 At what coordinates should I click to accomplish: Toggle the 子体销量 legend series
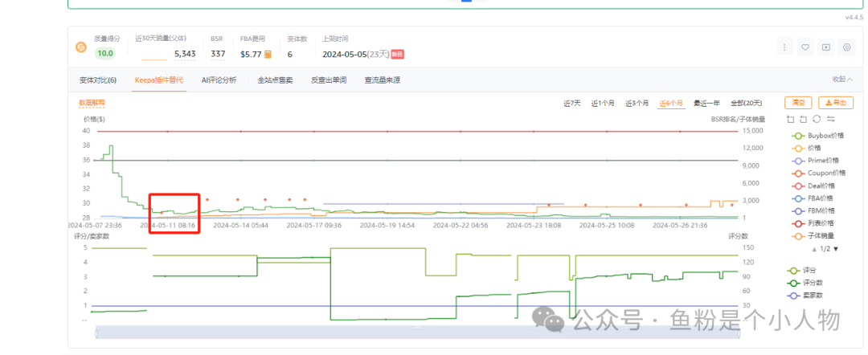(813, 236)
